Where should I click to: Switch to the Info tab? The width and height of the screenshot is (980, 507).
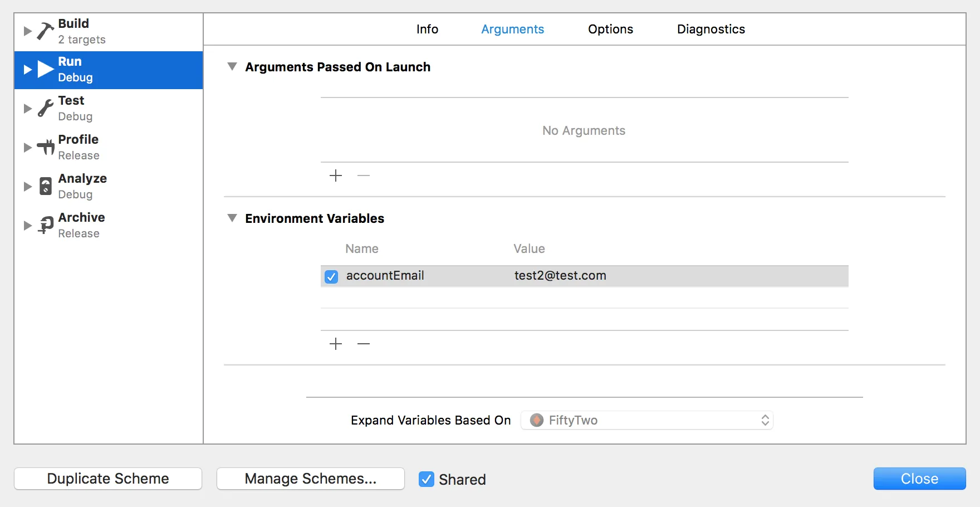tap(427, 29)
